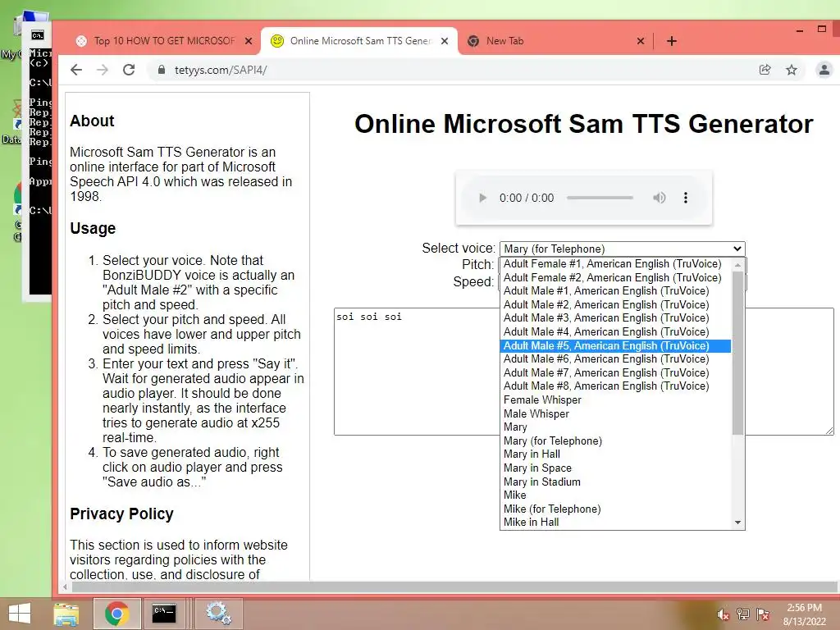The image size is (840, 630).
Task: Select the Mary in Hall voice
Action: [615, 454]
